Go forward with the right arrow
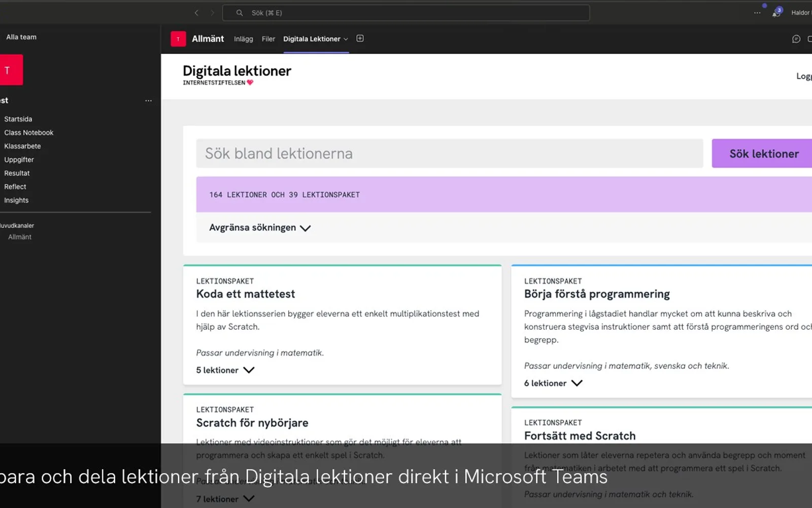The height and width of the screenshot is (508, 812). click(212, 13)
